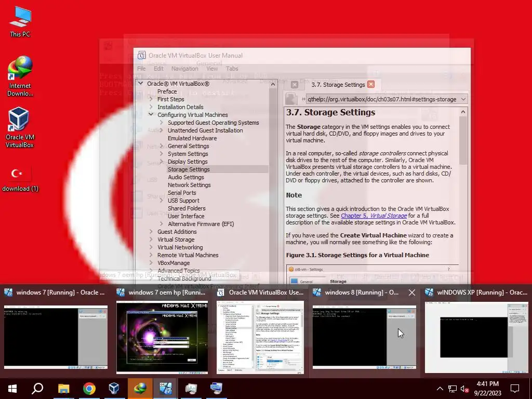Screen dimensions: 532x399
Task: Open the Internet Download Manager desktop shortcut
Action: tap(20, 76)
